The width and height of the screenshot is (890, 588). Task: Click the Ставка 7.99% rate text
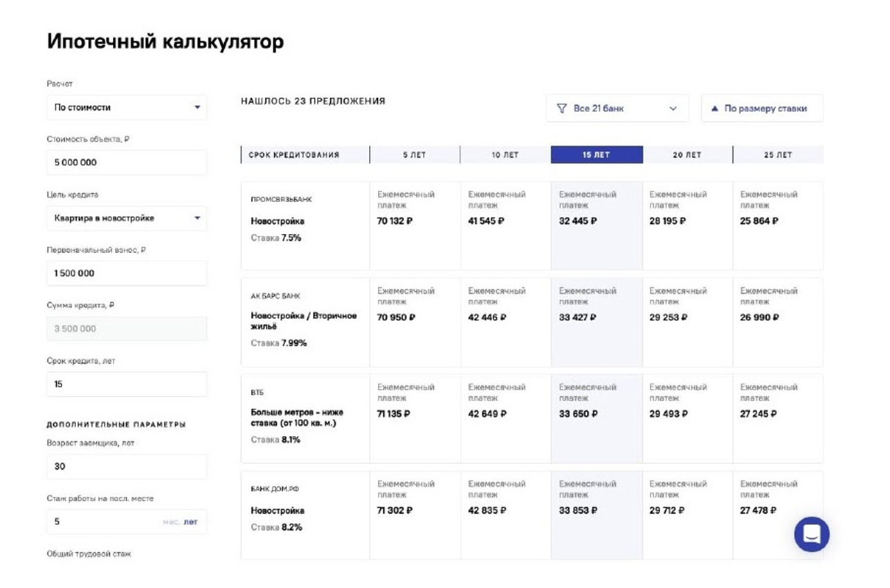279,343
